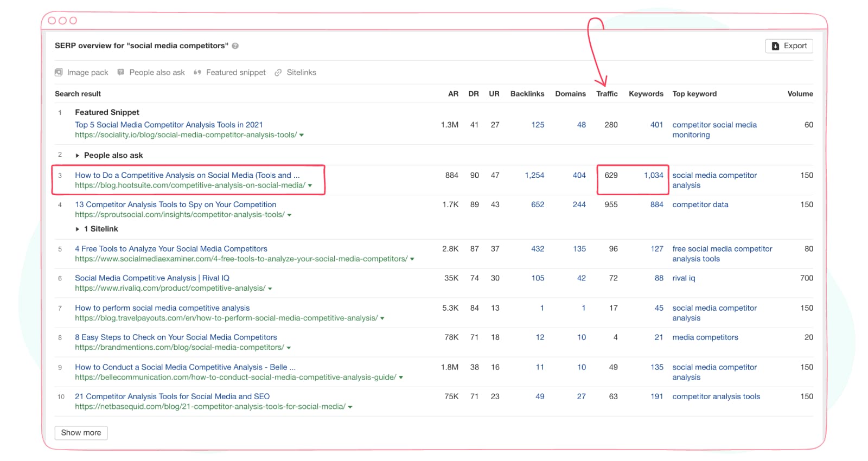The height and width of the screenshot is (461, 868).
Task: Open Top 5 Social Media Competitor Analysis Tools link
Action: tap(169, 125)
